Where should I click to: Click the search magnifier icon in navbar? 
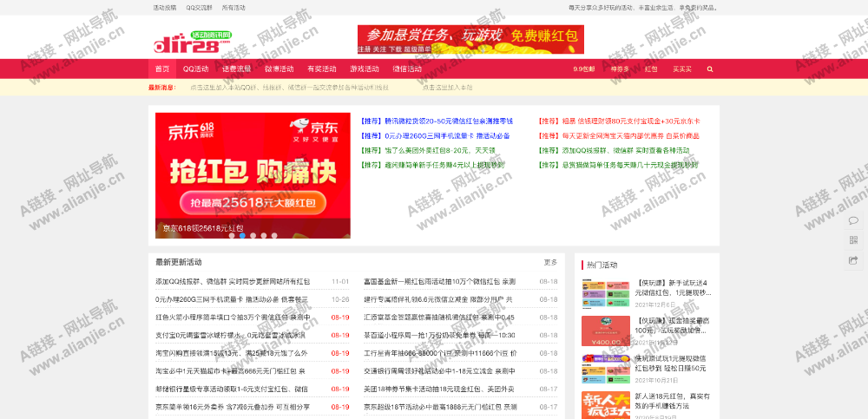[710, 69]
